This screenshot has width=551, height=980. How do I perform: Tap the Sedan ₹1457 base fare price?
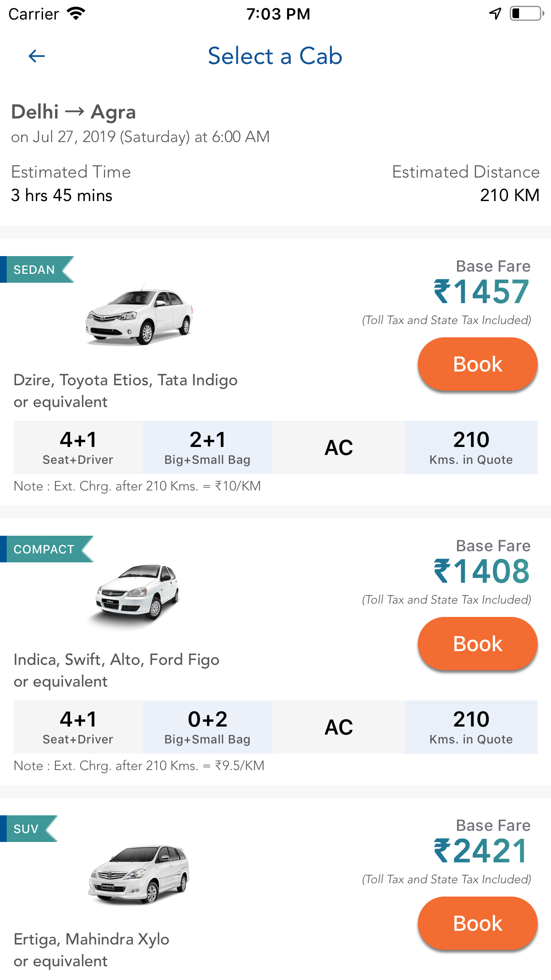pos(481,292)
